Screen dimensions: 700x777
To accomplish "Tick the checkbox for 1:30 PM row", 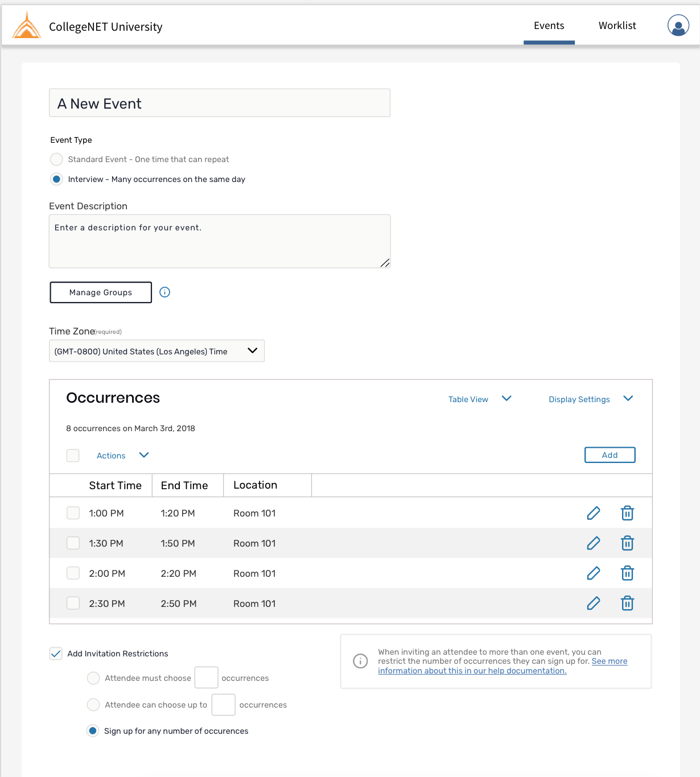I will pyautogui.click(x=73, y=543).
